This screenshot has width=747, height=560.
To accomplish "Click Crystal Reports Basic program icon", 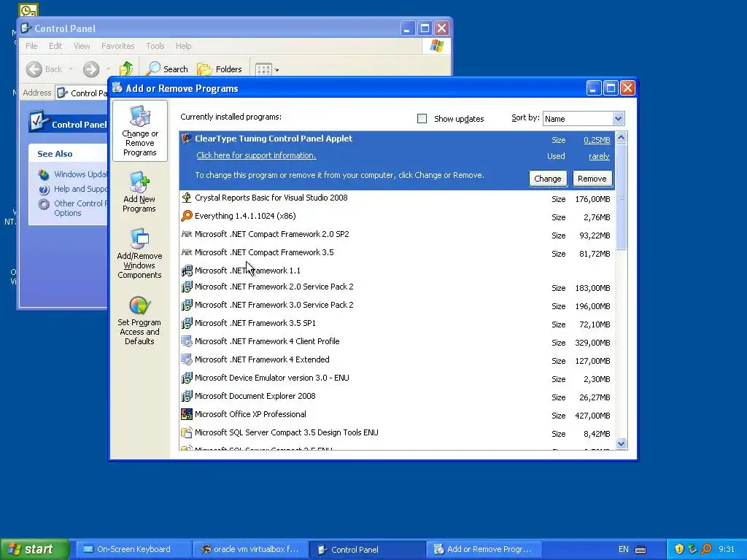I will tap(187, 198).
